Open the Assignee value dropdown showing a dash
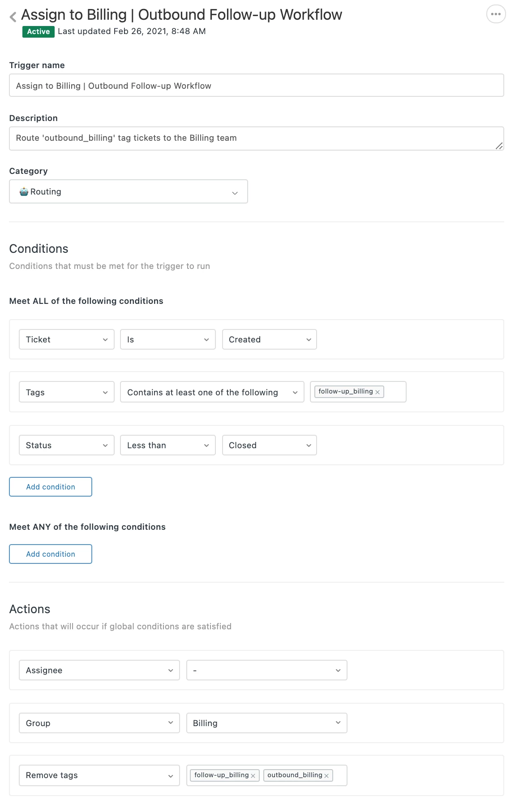This screenshot has width=532, height=805. (x=266, y=671)
